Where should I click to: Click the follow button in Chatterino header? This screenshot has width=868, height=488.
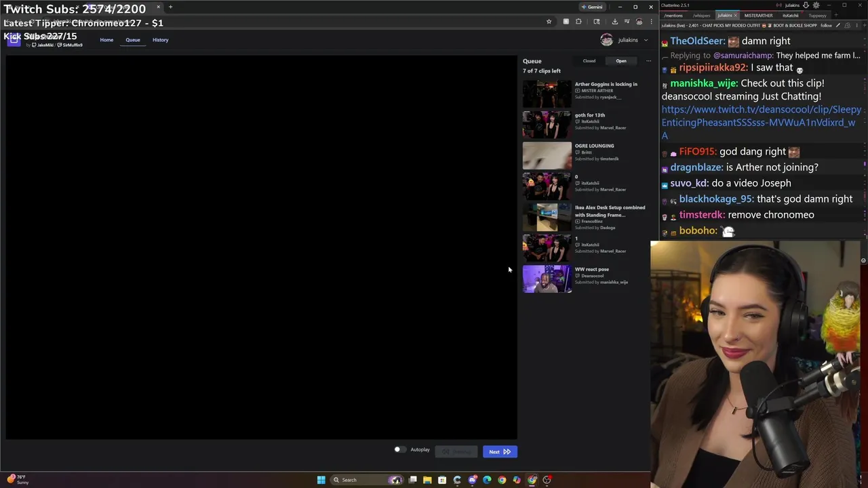(826, 25)
